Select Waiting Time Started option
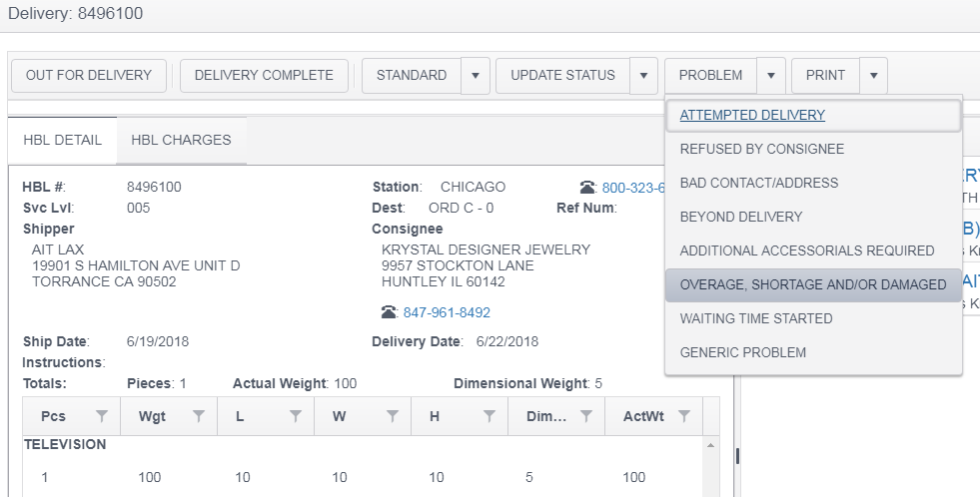Image resolution: width=980 pixels, height=497 pixels. [x=813, y=318]
